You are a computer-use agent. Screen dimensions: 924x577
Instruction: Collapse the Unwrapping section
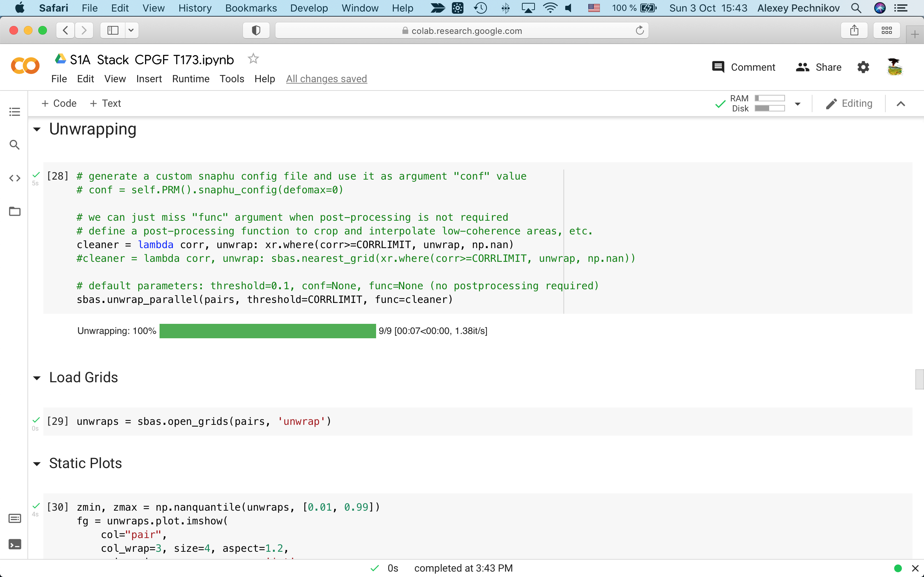(x=37, y=129)
